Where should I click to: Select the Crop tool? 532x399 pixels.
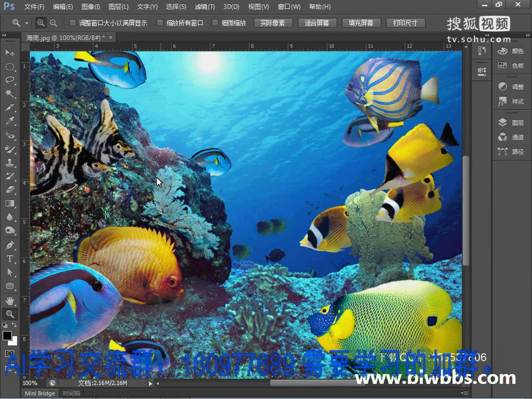tap(10, 107)
